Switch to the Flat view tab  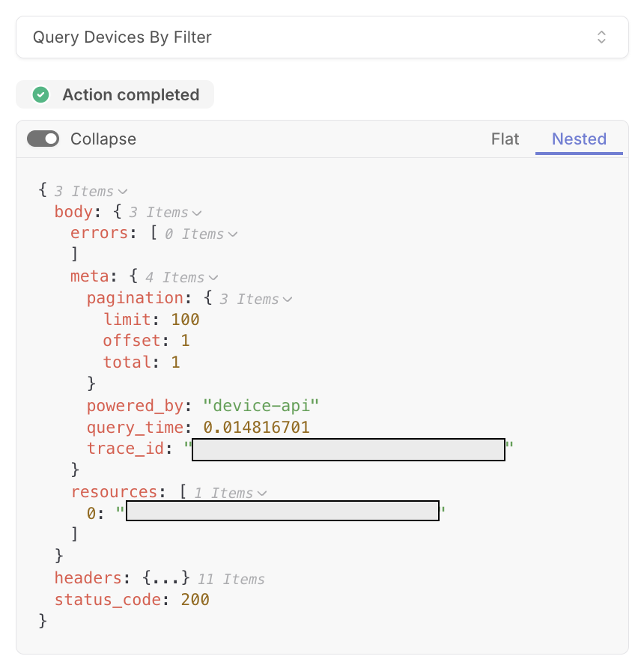pyautogui.click(x=505, y=139)
